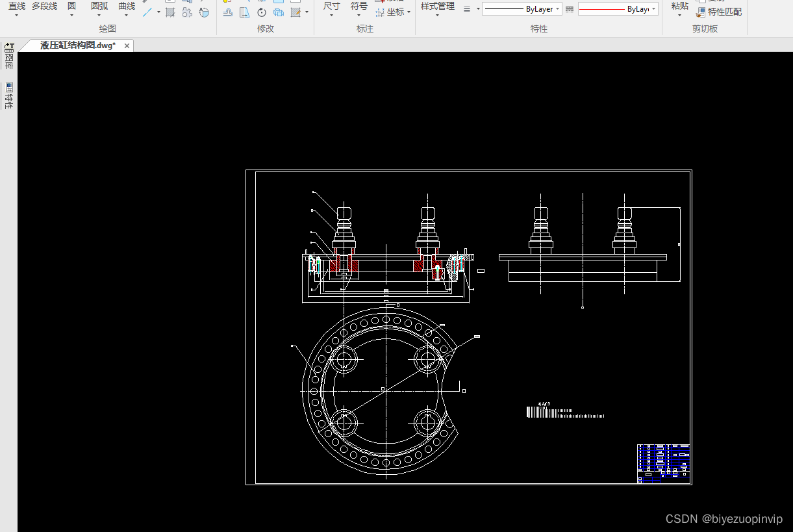Screen dimensions: 793x532
Task: Click the wipeout icon in 绘图 group
Action: pos(204,12)
